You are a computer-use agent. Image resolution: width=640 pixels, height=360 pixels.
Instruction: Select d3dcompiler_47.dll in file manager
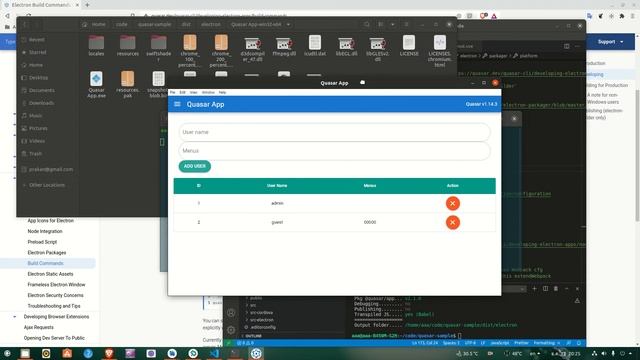(x=252, y=49)
